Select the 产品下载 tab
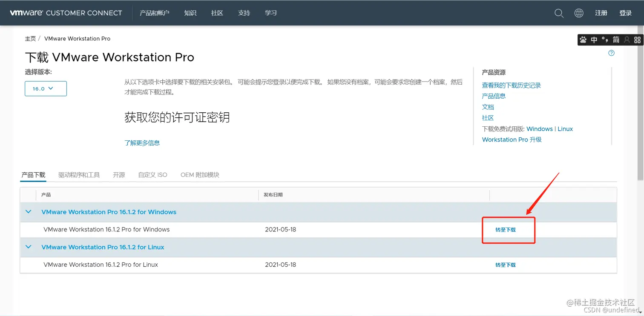The height and width of the screenshot is (316, 644). coord(33,175)
